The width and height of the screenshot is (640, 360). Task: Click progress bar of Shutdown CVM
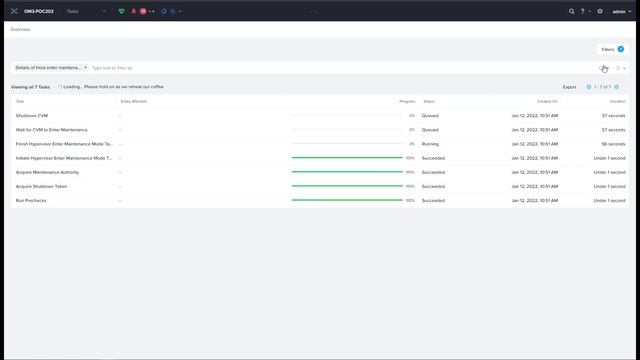click(347, 116)
